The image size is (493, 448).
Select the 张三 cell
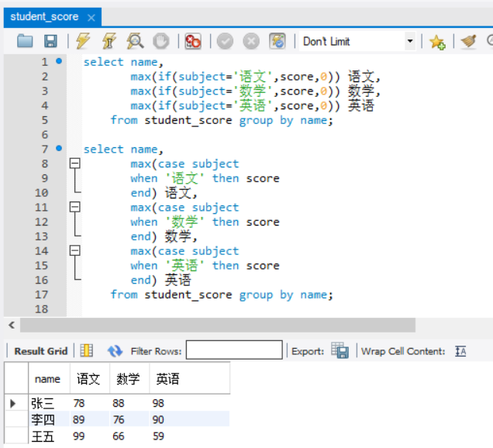(50, 403)
